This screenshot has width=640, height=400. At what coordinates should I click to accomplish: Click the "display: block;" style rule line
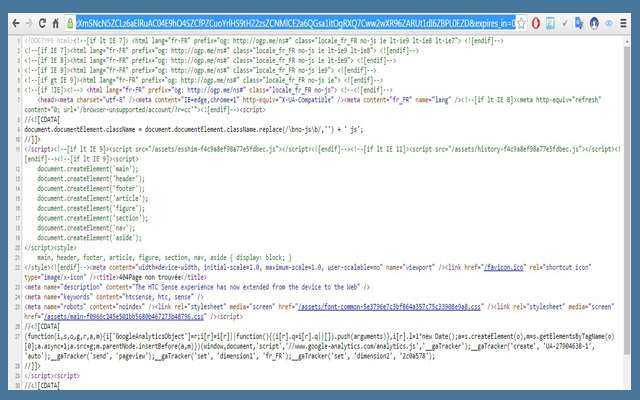(x=164, y=258)
